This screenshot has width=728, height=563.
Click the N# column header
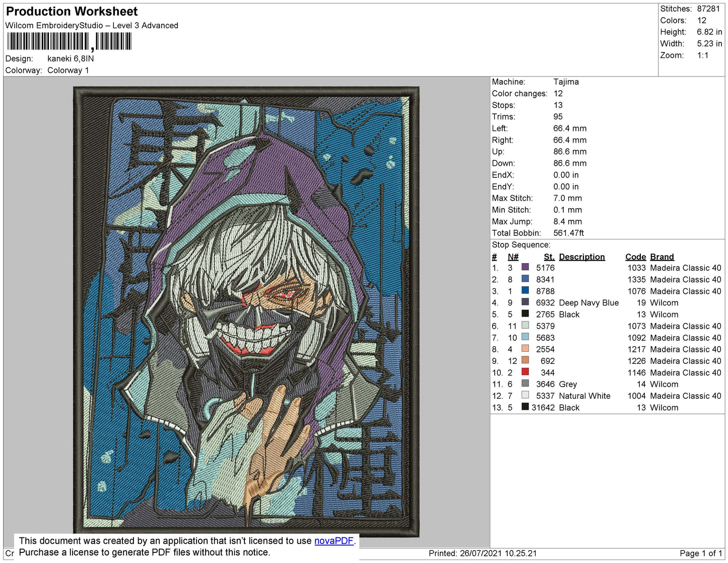pos(513,257)
